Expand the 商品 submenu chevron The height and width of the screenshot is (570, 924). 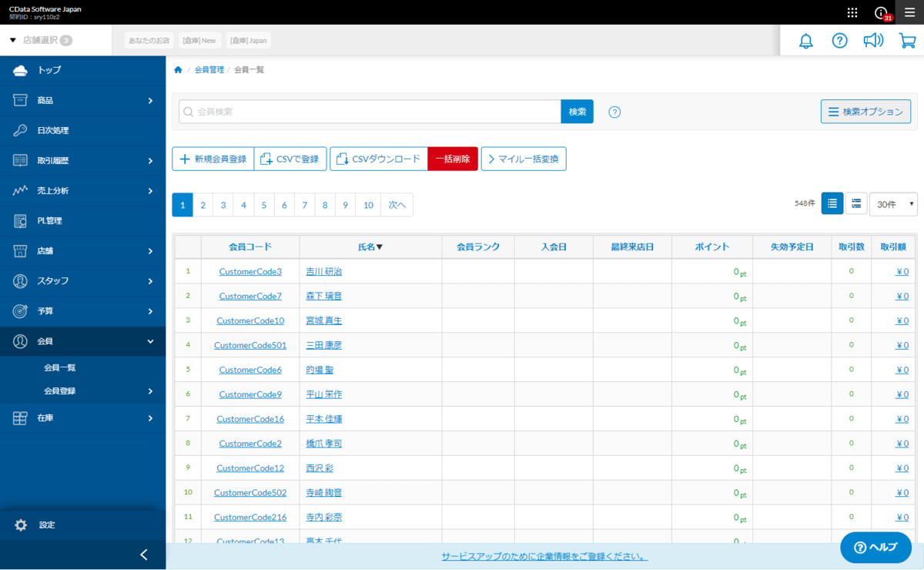[x=150, y=100]
